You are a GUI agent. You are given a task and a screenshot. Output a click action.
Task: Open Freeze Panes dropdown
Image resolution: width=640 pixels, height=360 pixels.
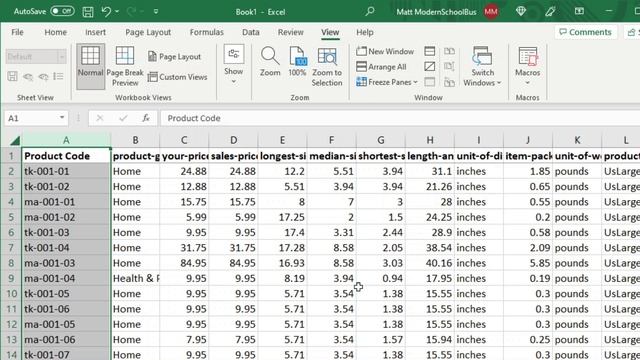click(387, 82)
